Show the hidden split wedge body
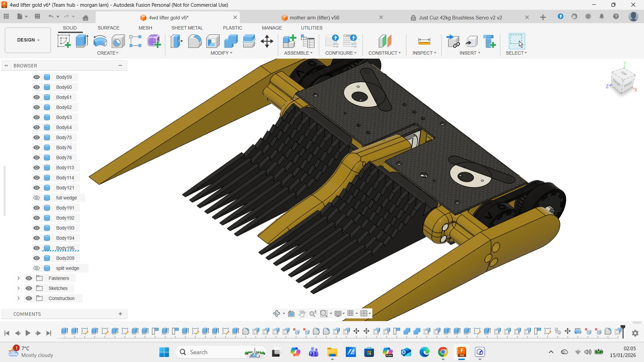This screenshot has height=362, width=644. pyautogui.click(x=37, y=268)
